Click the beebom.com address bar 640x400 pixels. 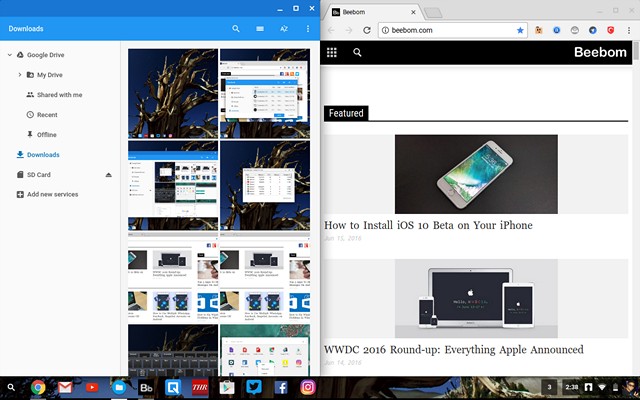point(453,30)
